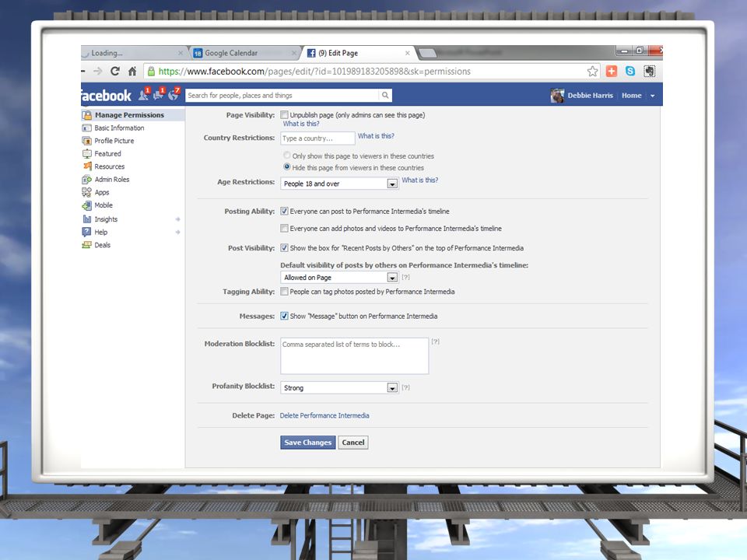
Task: Click What is this under Page Visibility
Action: coord(301,124)
